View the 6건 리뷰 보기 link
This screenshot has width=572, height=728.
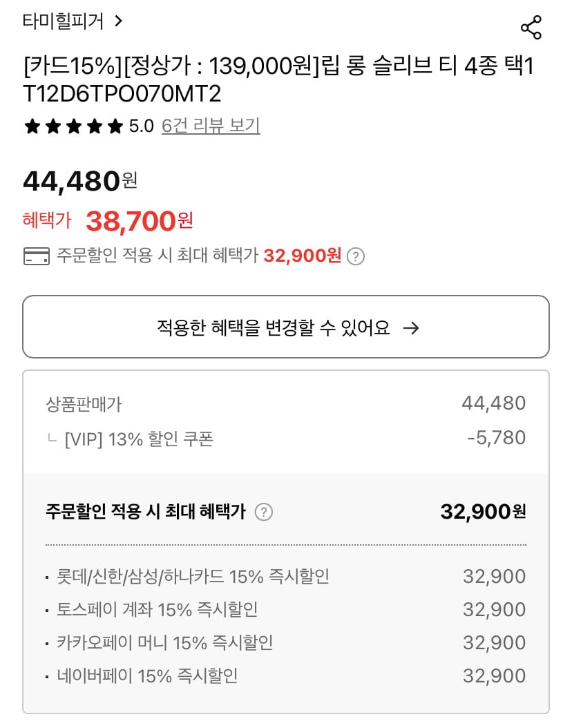coord(211,126)
